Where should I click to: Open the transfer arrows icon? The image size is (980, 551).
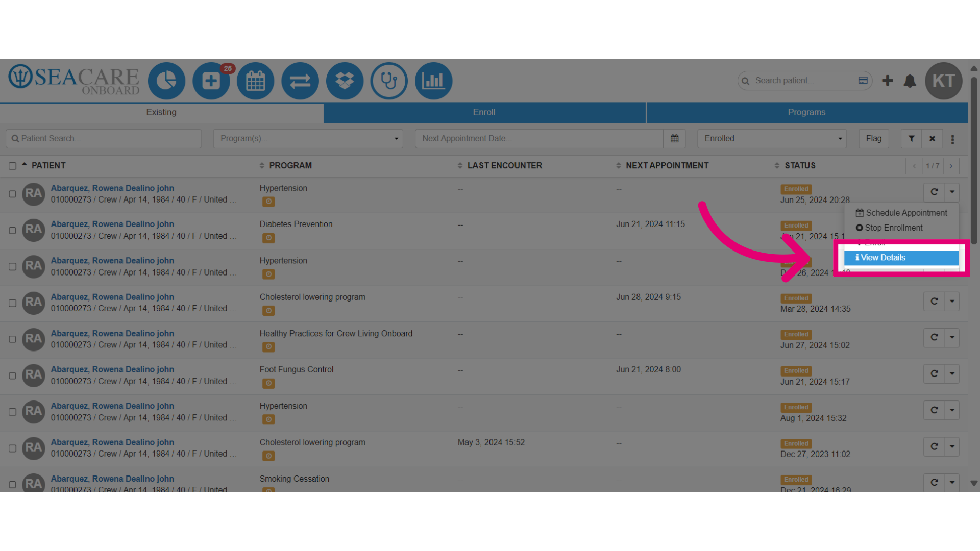point(300,81)
